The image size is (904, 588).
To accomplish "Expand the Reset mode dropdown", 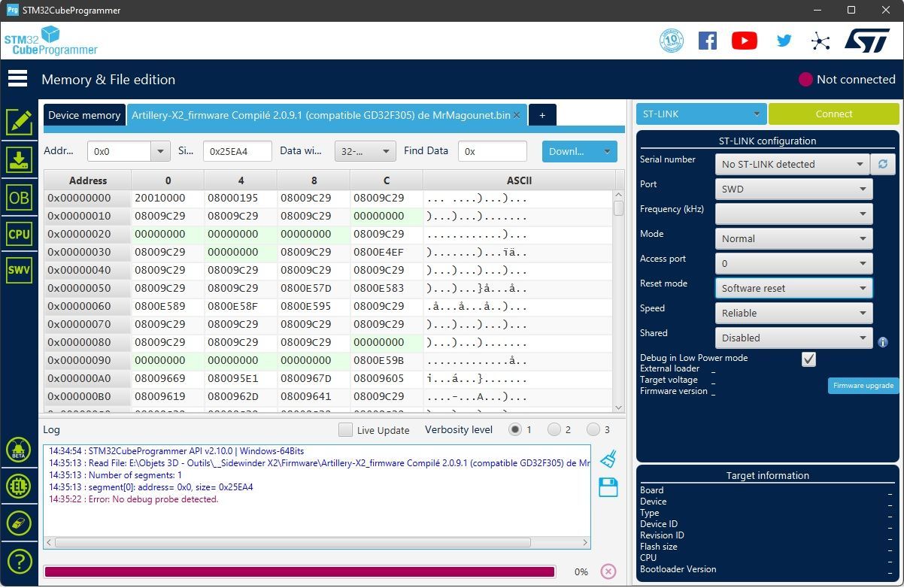I will click(x=793, y=288).
